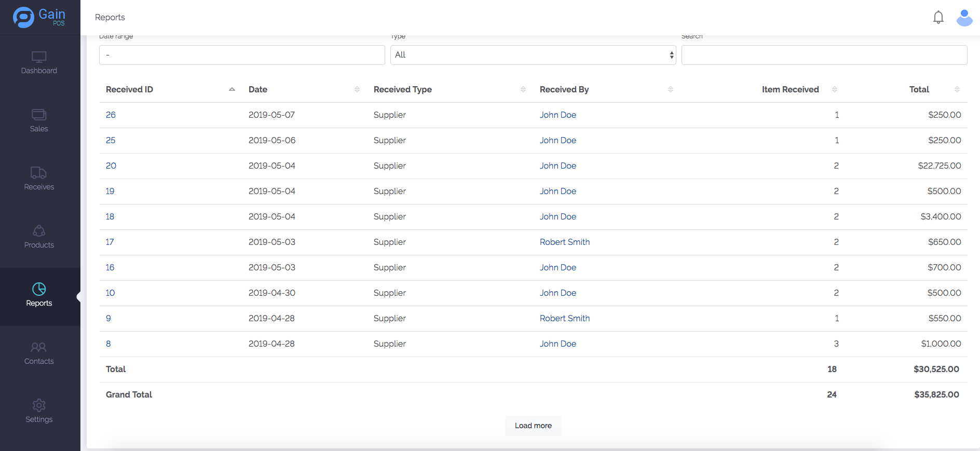
Task: Sort by the Total column header
Action: click(x=919, y=89)
